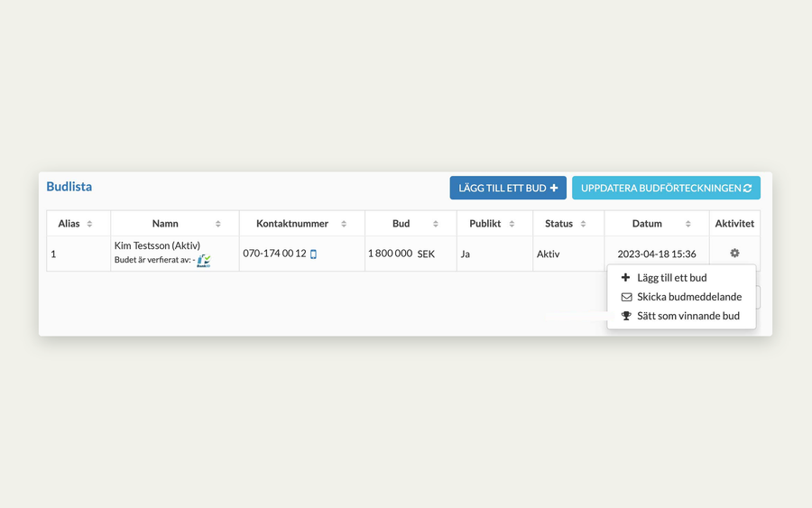Click the BankID verification icon
812x508 pixels.
pos(204,261)
